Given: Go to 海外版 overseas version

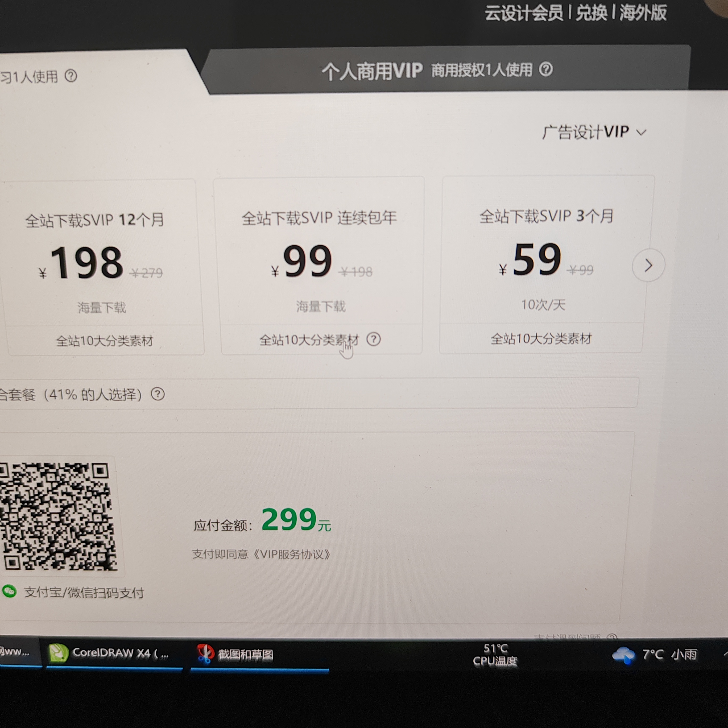Looking at the screenshot, I should (x=643, y=13).
